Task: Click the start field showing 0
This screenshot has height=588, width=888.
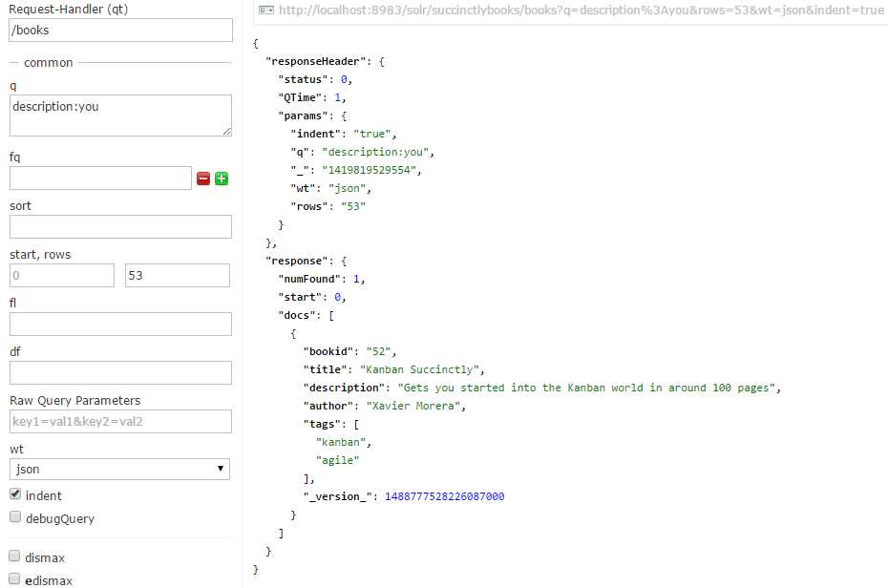Action: point(61,275)
